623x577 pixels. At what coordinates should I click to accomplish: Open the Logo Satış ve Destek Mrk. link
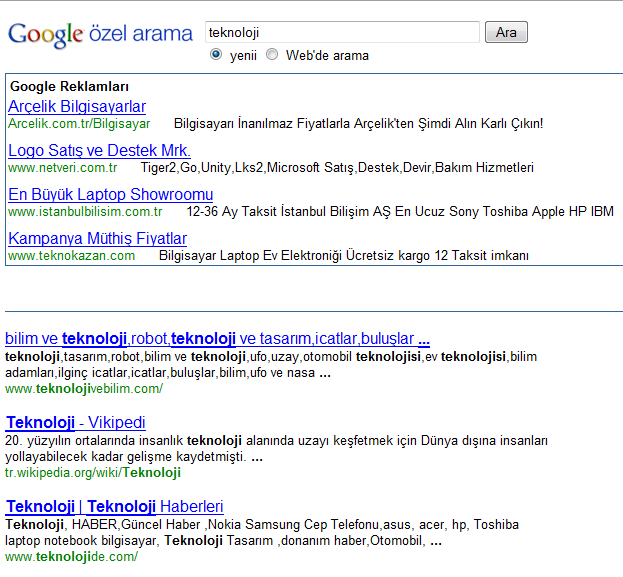coord(99,151)
